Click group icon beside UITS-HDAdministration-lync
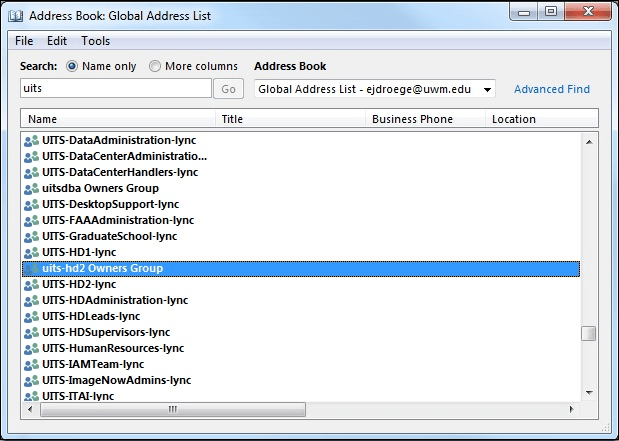Image resolution: width=619 pixels, height=441 pixels. point(31,300)
